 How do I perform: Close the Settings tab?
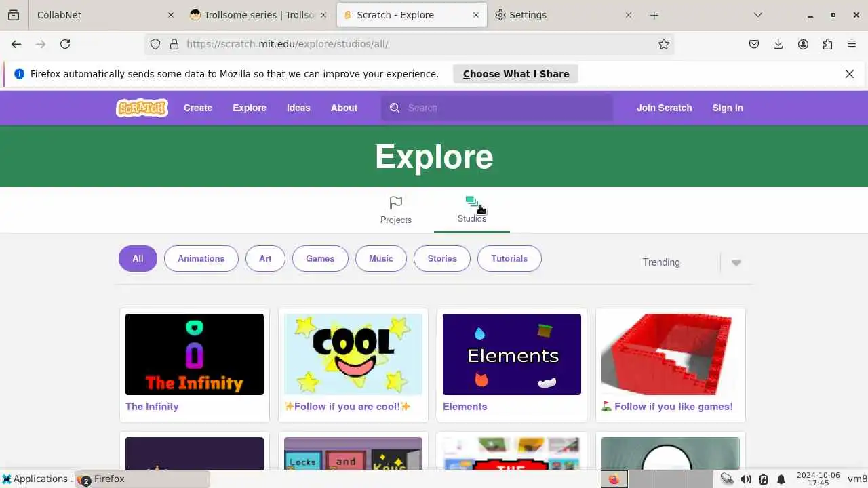629,15
